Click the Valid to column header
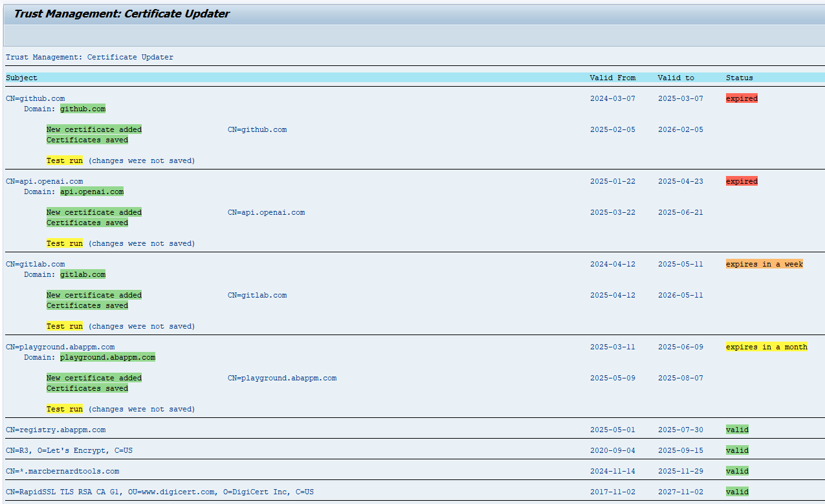The height and width of the screenshot is (504, 825). 676,78
